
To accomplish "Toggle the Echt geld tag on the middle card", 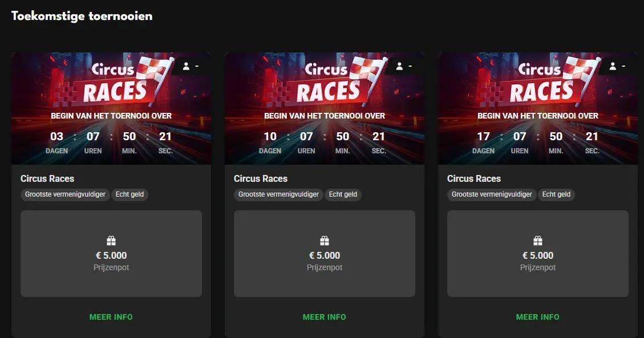I will pyautogui.click(x=343, y=194).
